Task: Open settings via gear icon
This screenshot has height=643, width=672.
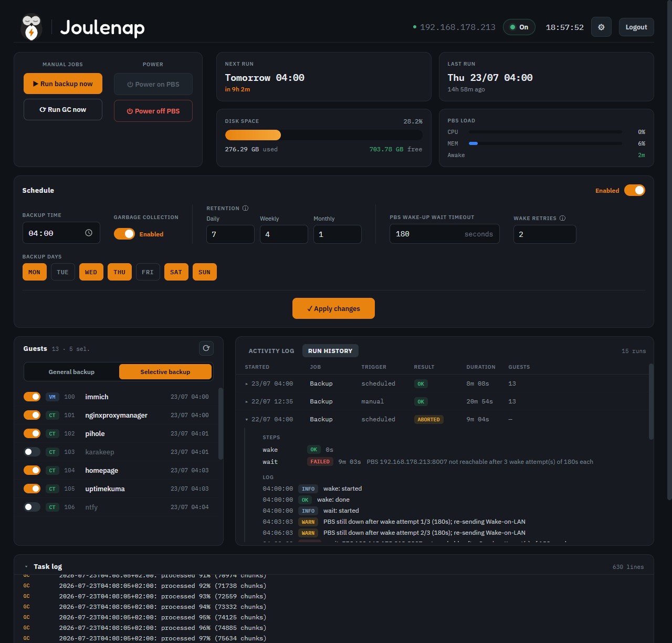Action: (601, 27)
